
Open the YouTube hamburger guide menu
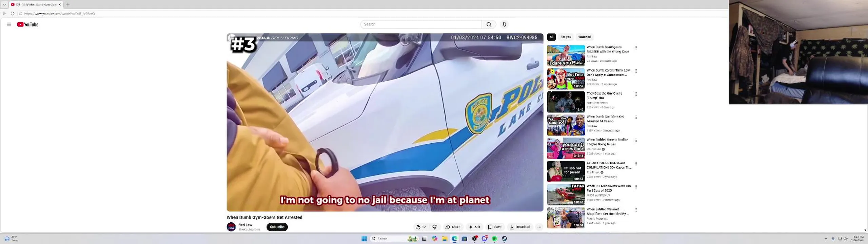pyautogui.click(x=9, y=24)
